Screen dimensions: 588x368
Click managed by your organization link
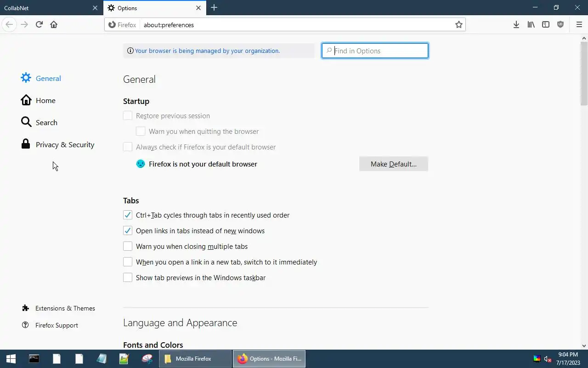(x=207, y=51)
